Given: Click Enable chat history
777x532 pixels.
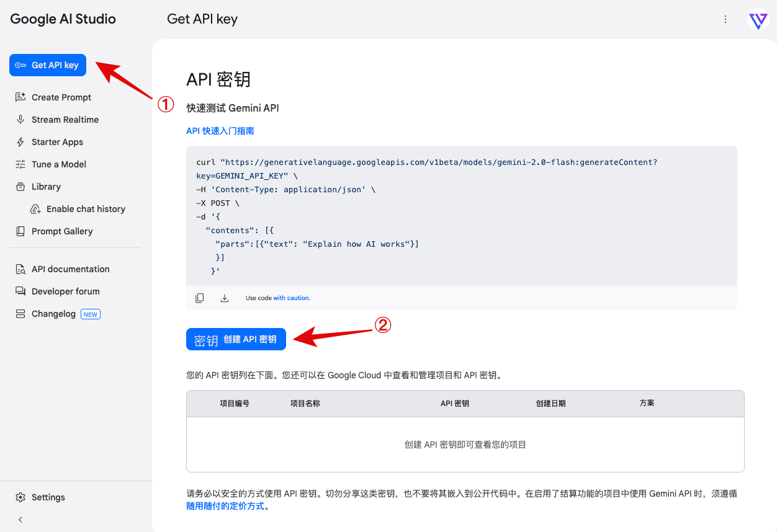Looking at the screenshot, I should tap(78, 209).
